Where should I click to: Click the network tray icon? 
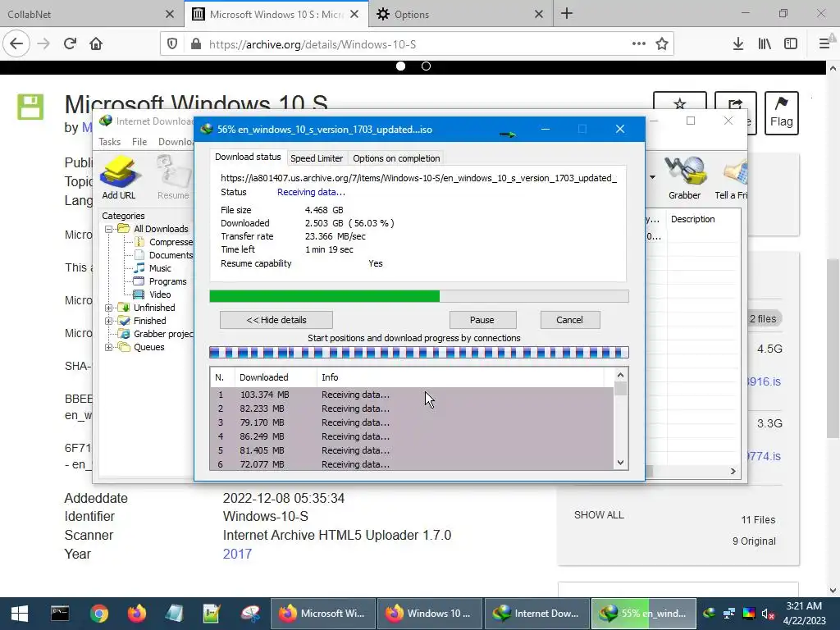(728, 614)
